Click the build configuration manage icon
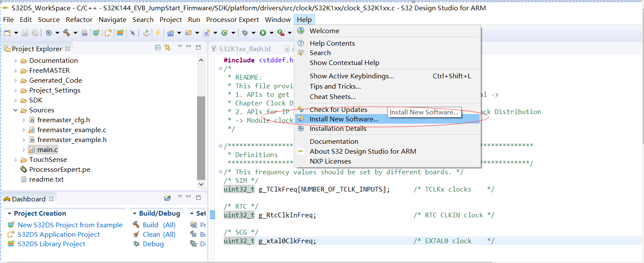644x263 pixels. [49, 33]
